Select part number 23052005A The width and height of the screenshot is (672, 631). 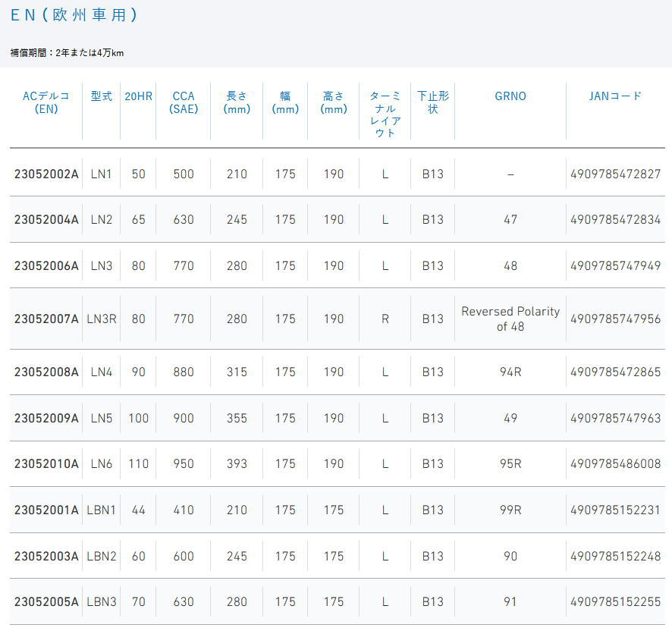[46, 602]
